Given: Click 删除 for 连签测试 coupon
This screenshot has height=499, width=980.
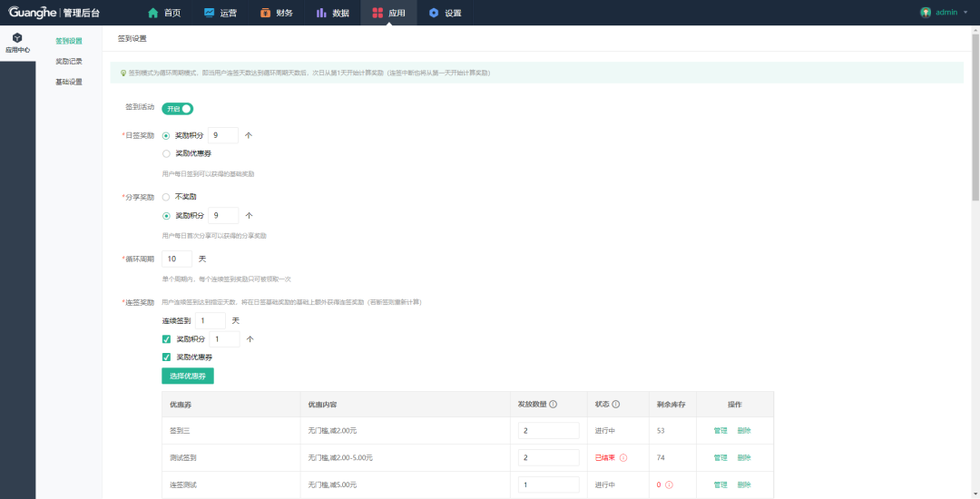Looking at the screenshot, I should [x=744, y=484].
